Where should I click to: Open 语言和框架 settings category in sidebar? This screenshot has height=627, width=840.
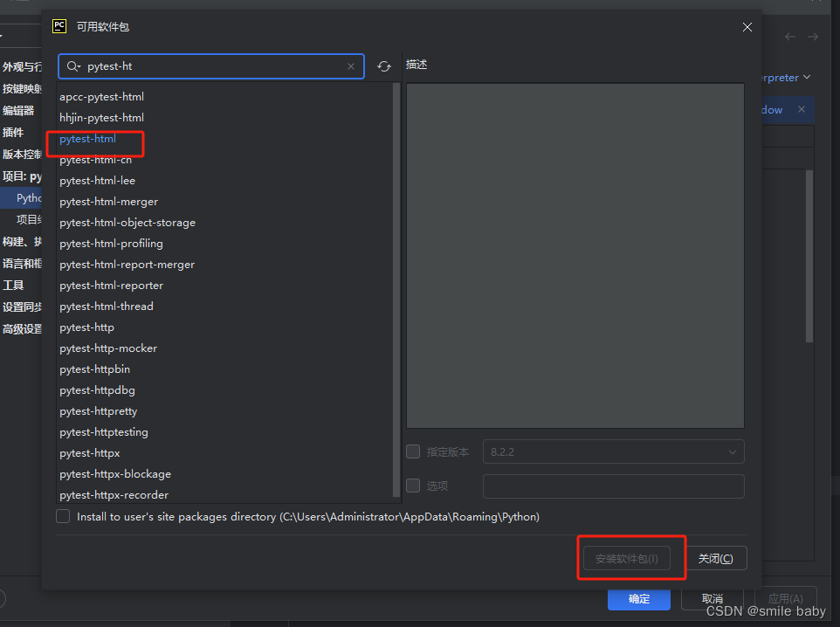(x=22, y=264)
